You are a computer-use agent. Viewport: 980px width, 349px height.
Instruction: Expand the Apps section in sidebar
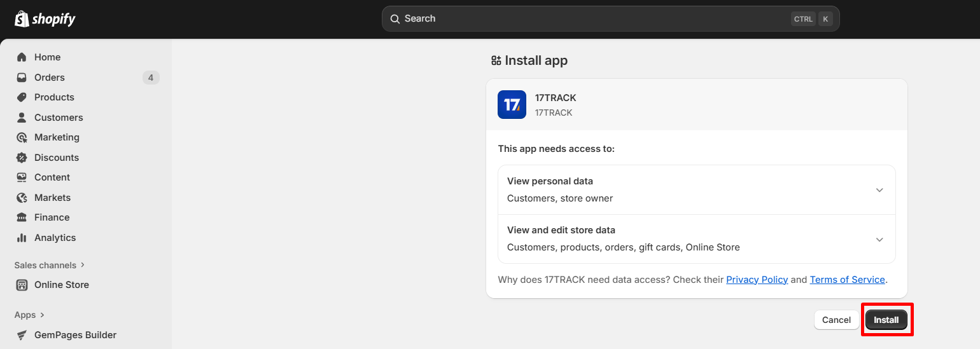pyautogui.click(x=30, y=315)
